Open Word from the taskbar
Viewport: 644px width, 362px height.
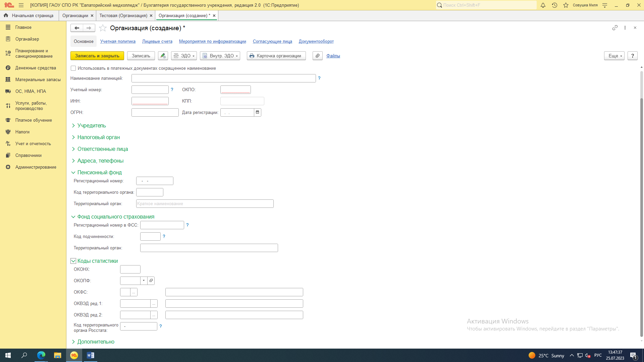(91, 355)
